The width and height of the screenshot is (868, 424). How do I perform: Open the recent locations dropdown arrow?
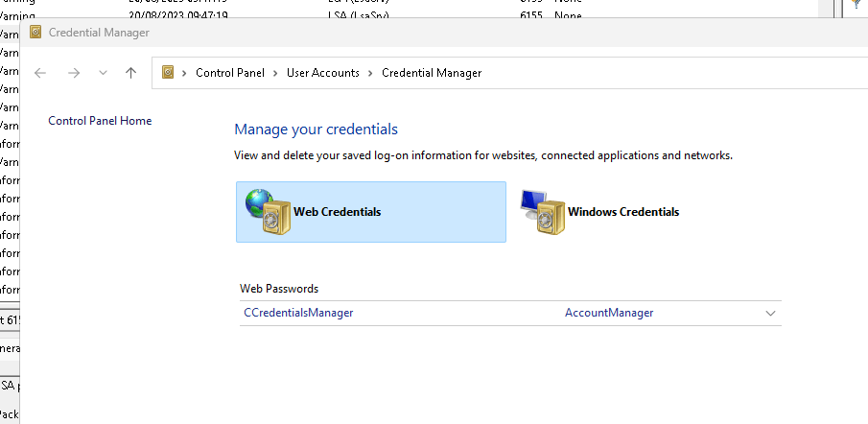click(103, 73)
